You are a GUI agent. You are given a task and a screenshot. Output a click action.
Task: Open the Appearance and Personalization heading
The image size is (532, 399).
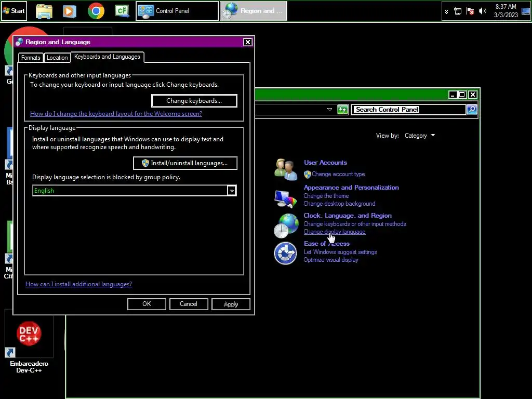351,187
